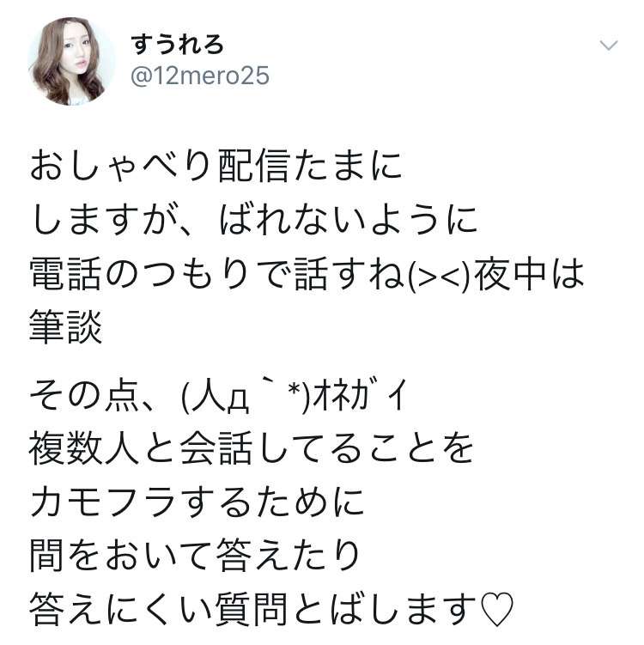This screenshot has height=645, width=644.
Task: Open the tweet options chevron menu
Action: pyautogui.click(x=609, y=46)
